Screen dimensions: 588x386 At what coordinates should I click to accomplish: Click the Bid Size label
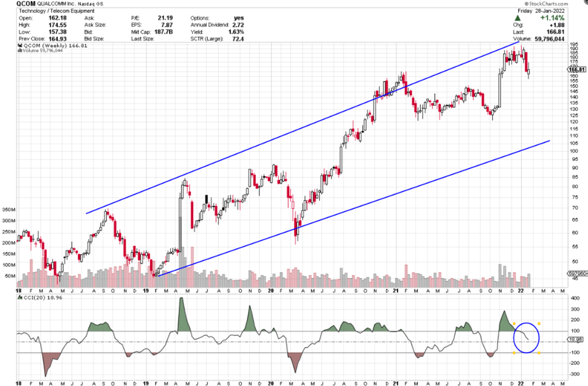93,39
